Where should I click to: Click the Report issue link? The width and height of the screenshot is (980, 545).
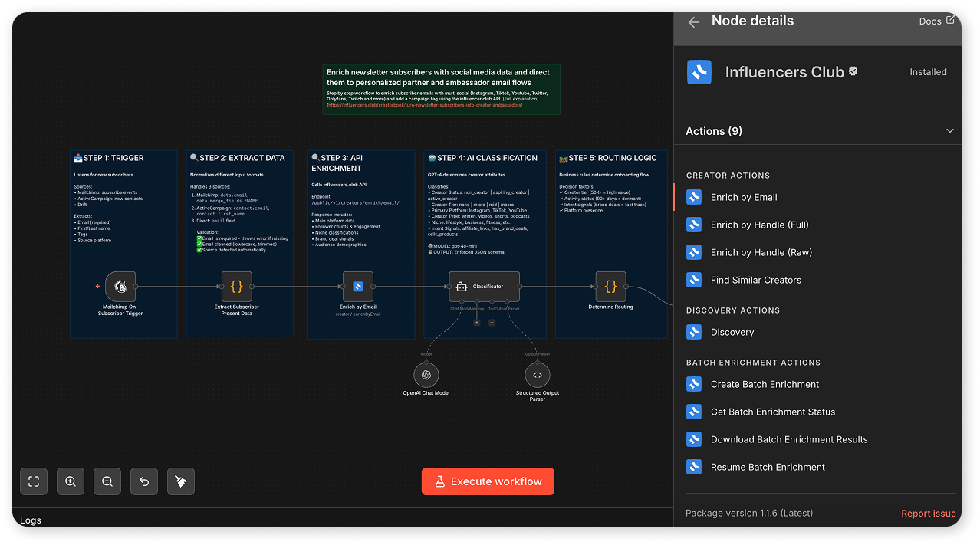click(x=928, y=514)
